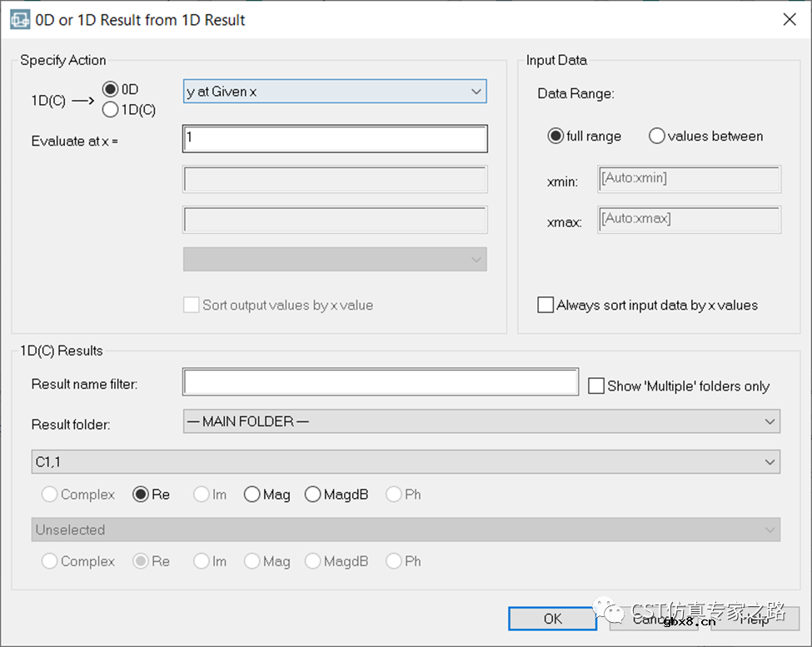812x647 pixels.
Task: Select the Re component radio button for C1,1
Action: coord(142,495)
